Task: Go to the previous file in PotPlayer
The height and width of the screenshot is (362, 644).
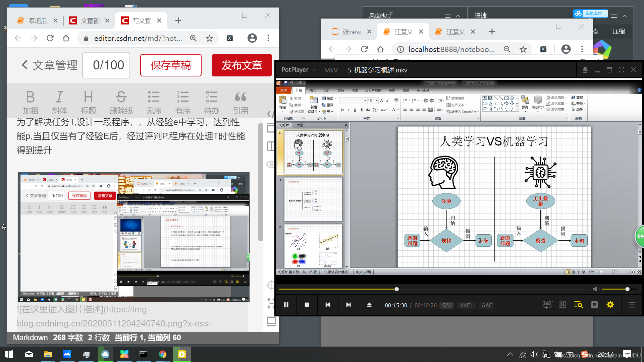Action: pos(328,305)
